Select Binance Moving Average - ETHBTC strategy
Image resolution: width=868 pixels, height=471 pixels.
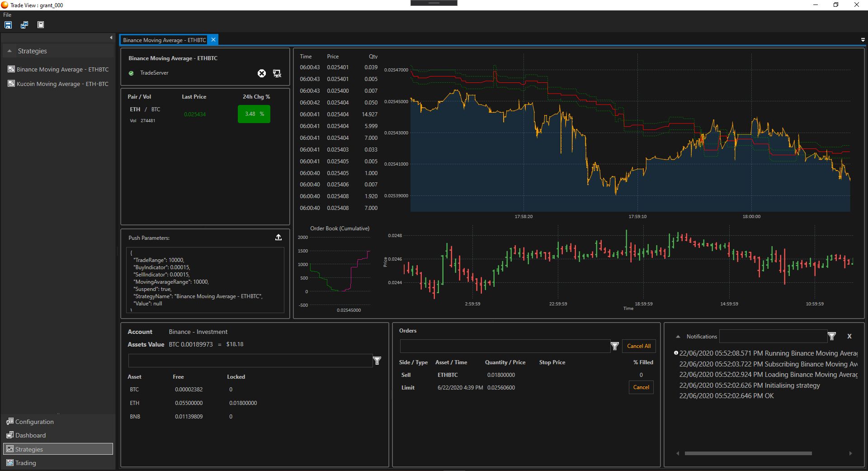pos(62,70)
